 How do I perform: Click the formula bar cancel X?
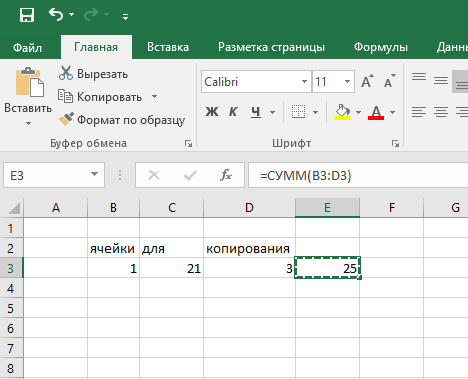(x=154, y=175)
